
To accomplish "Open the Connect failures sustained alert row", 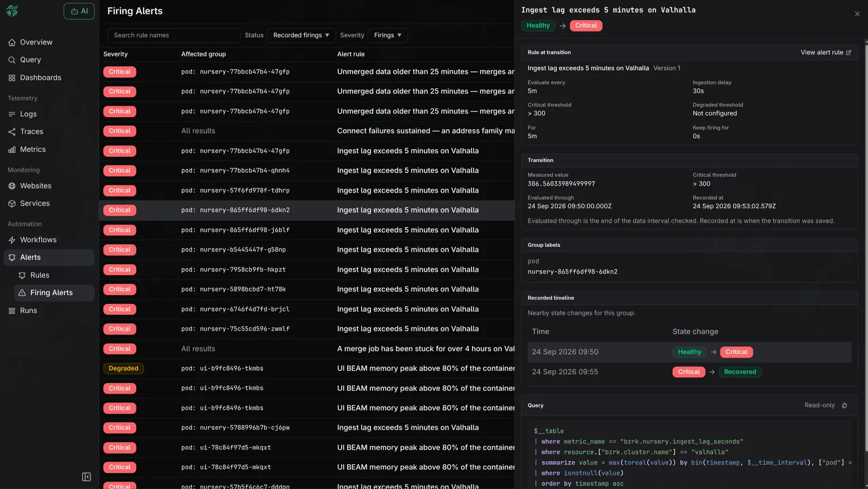I will click(307, 131).
